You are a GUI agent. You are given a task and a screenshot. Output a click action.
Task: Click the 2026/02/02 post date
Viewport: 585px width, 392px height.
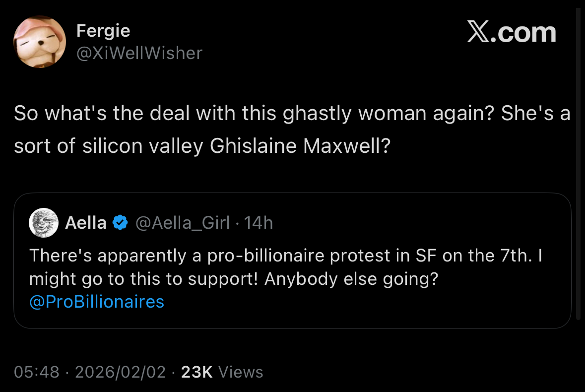coord(120,372)
